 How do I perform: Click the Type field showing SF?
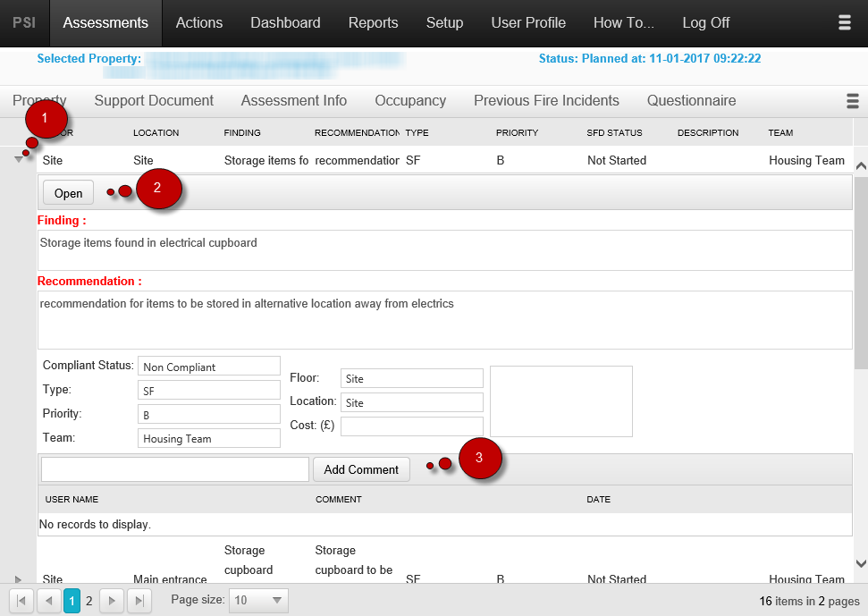tap(209, 390)
